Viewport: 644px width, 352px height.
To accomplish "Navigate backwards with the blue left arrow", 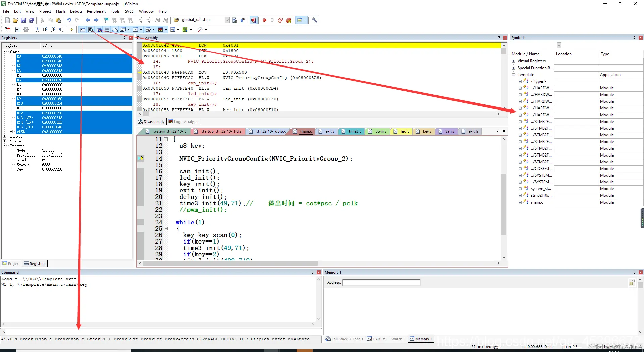I will 88,20.
